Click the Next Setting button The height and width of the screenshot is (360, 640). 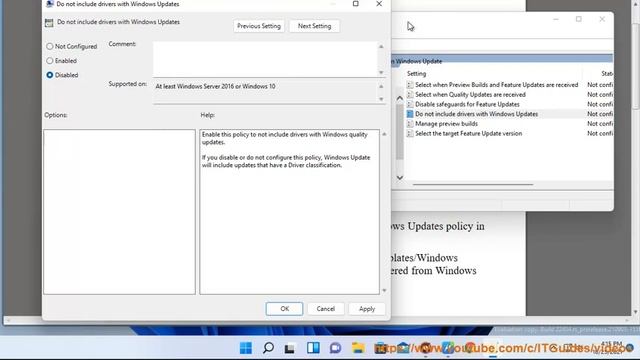(x=314, y=26)
